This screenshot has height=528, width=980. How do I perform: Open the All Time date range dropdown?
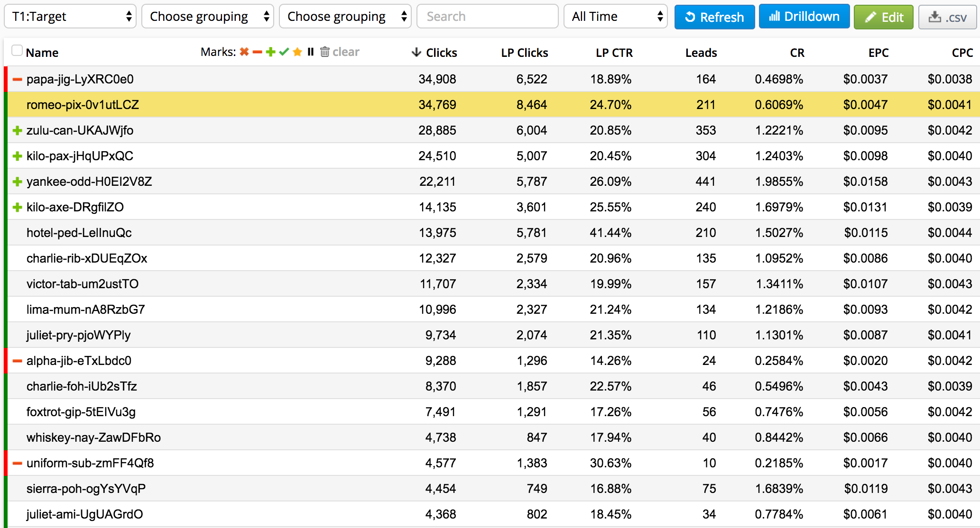(x=616, y=17)
